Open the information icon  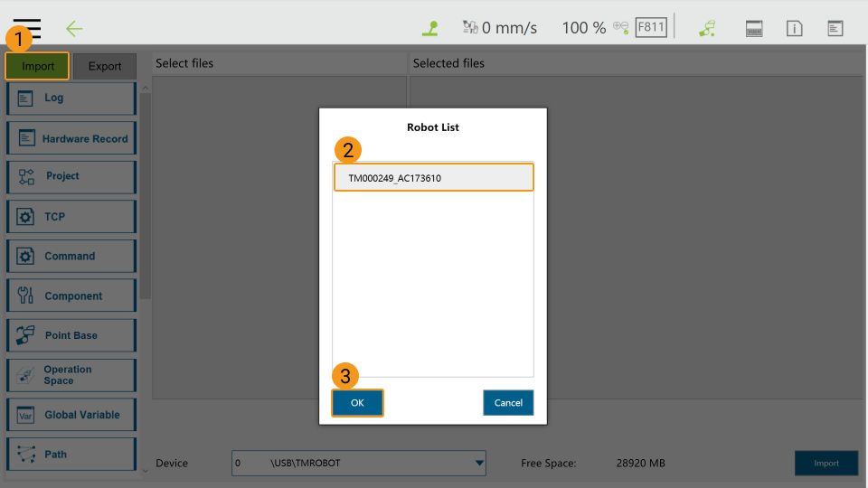tap(795, 28)
